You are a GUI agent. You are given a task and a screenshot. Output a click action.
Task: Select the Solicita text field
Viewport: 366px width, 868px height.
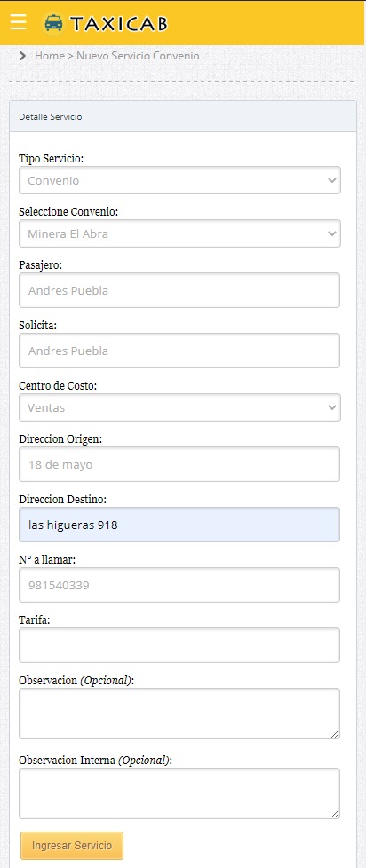(179, 351)
